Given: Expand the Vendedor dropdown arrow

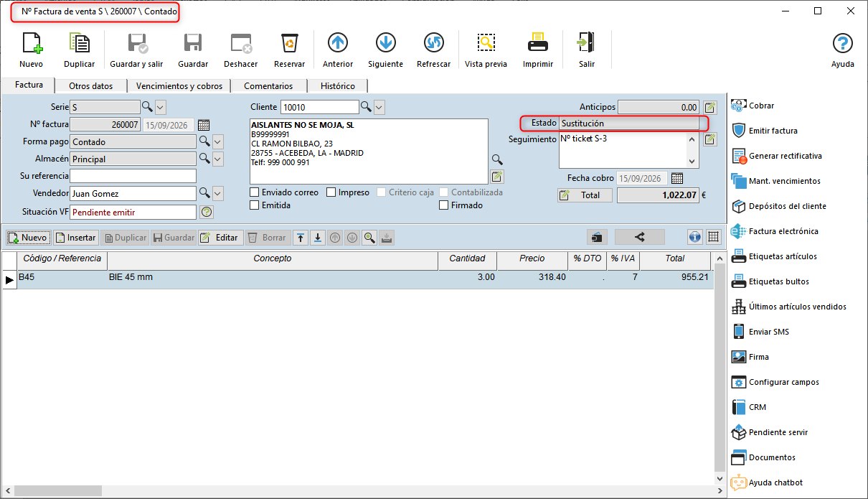Looking at the screenshot, I should coord(218,193).
